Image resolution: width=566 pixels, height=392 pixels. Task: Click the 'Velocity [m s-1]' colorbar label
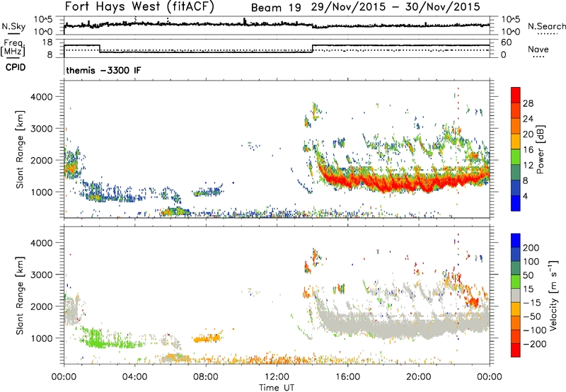pyautogui.click(x=553, y=295)
